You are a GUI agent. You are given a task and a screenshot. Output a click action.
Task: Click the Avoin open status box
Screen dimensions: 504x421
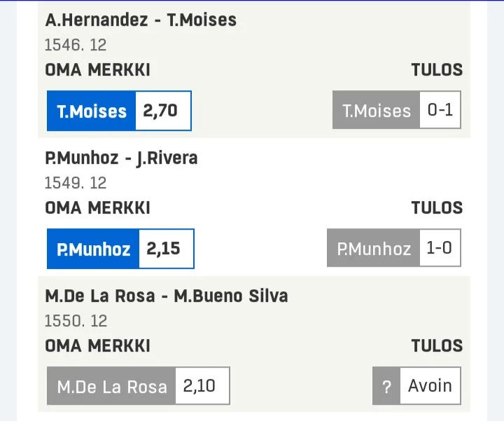(430, 386)
